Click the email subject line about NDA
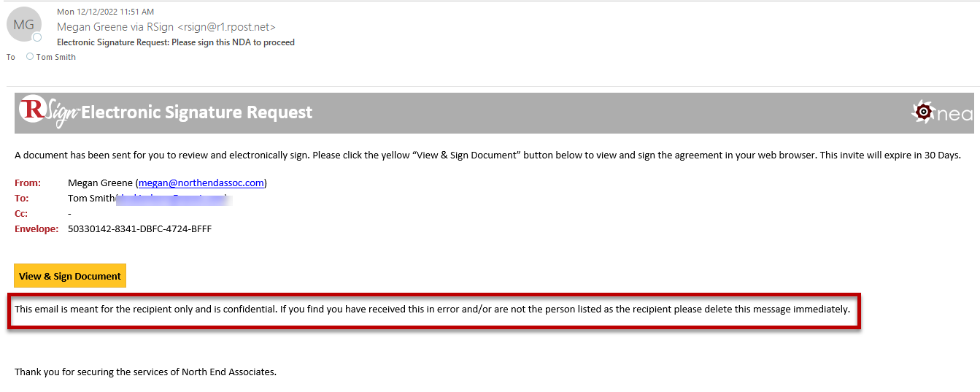980x392 pixels. point(176,42)
